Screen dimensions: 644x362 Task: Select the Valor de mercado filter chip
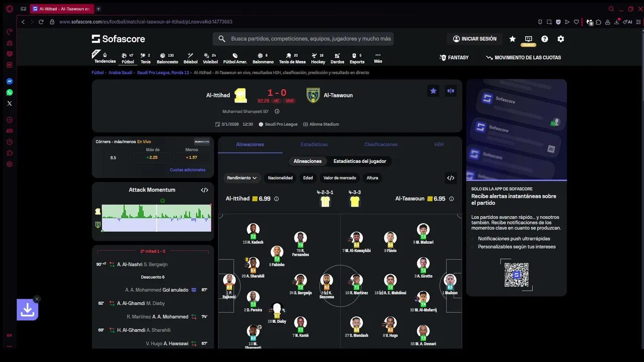click(x=340, y=177)
